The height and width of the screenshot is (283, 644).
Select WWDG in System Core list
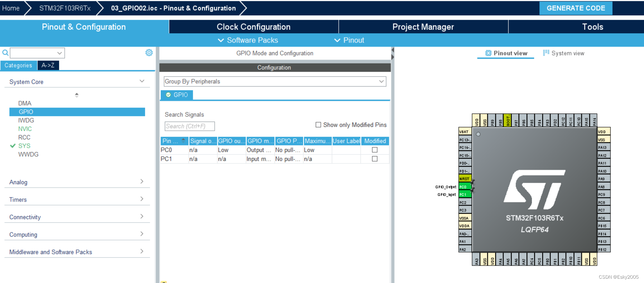point(28,154)
